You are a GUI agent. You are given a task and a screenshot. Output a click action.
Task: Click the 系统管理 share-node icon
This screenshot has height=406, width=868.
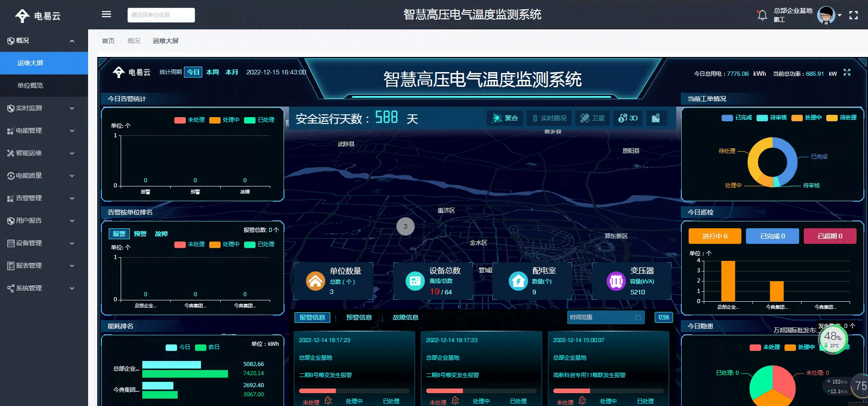(x=11, y=288)
